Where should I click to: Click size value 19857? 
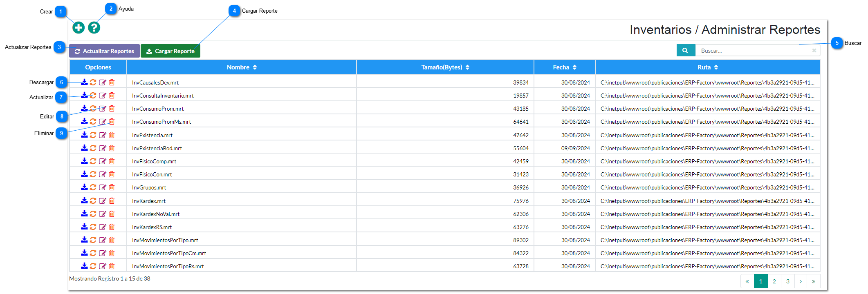pyautogui.click(x=521, y=96)
